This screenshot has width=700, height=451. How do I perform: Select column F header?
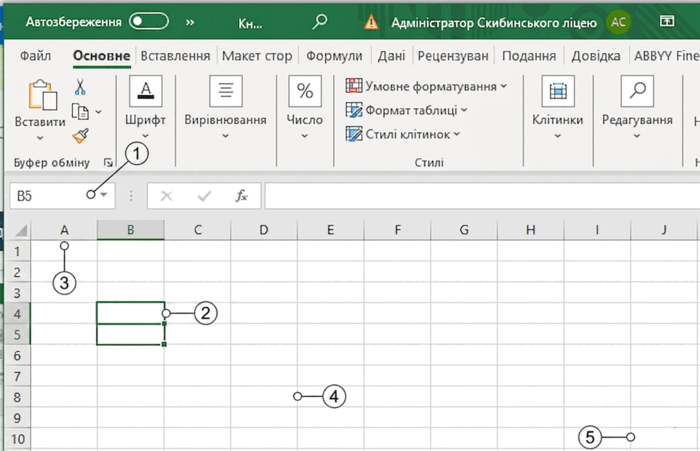click(x=397, y=230)
